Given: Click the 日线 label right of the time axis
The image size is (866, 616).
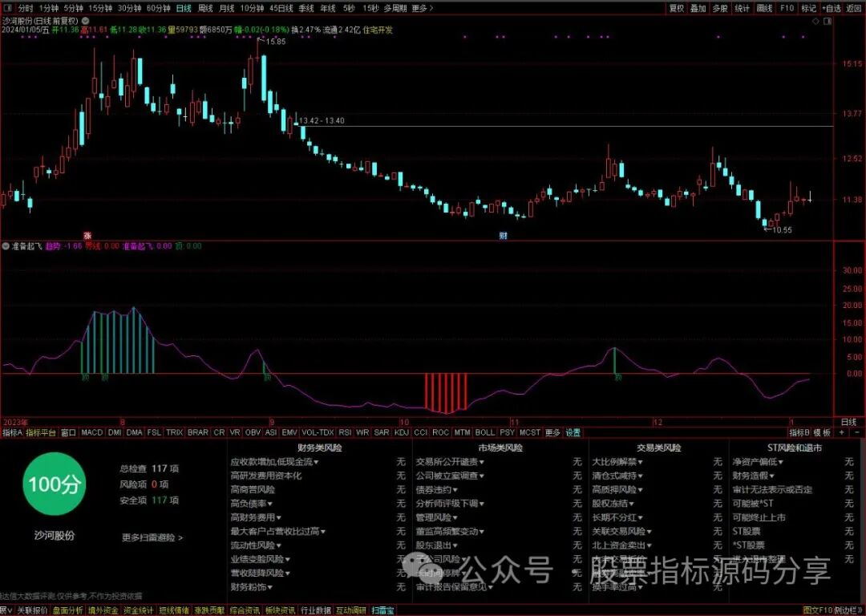Looking at the screenshot, I should tap(848, 422).
